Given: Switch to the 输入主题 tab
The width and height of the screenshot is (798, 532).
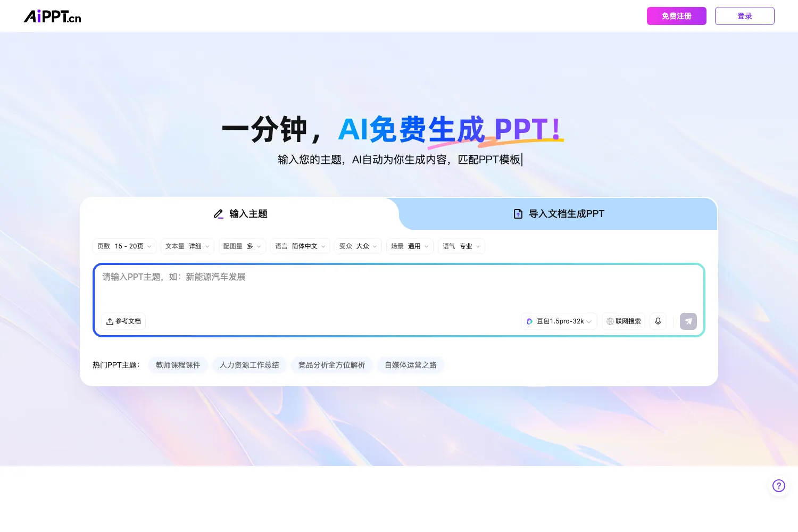Looking at the screenshot, I should (x=240, y=214).
